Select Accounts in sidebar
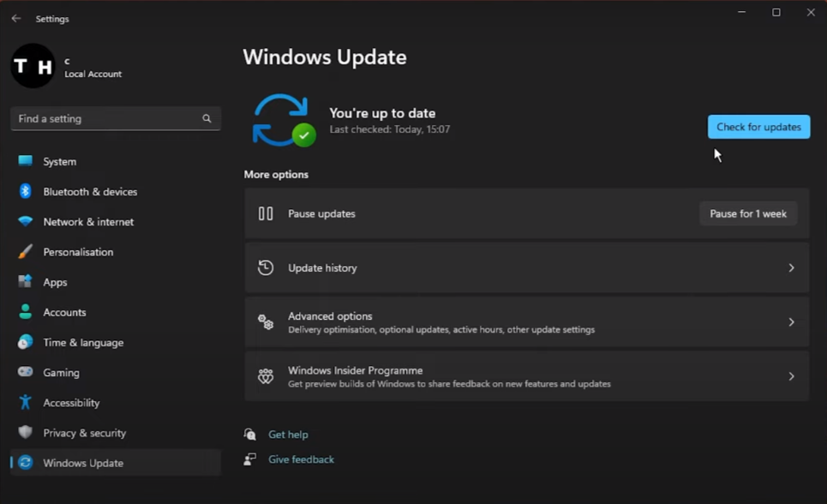The image size is (827, 504). point(116,312)
